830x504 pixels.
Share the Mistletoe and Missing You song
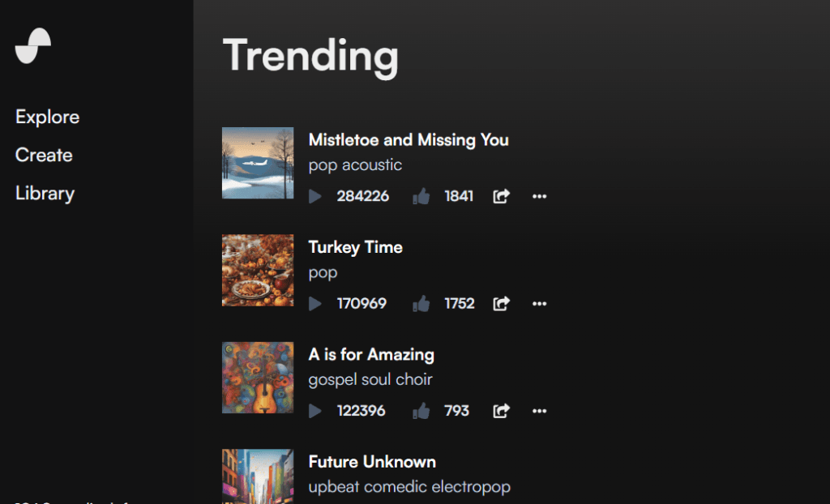[501, 196]
